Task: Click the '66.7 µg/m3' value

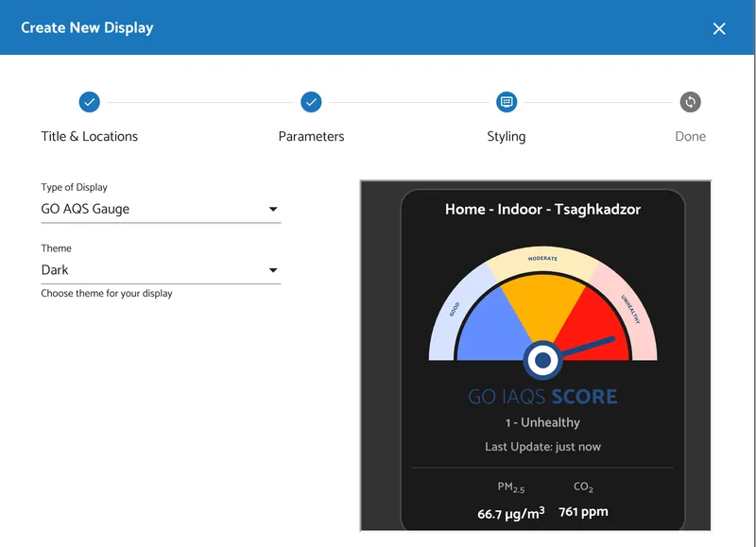Action: tap(511, 513)
